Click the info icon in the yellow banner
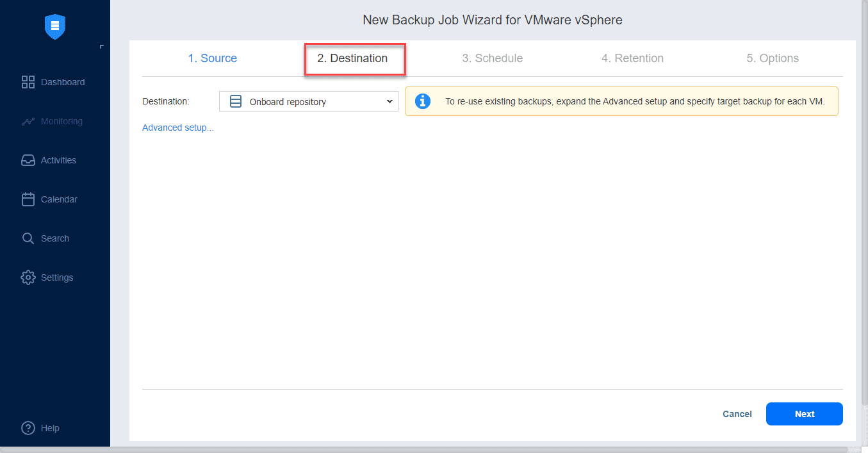 (423, 101)
